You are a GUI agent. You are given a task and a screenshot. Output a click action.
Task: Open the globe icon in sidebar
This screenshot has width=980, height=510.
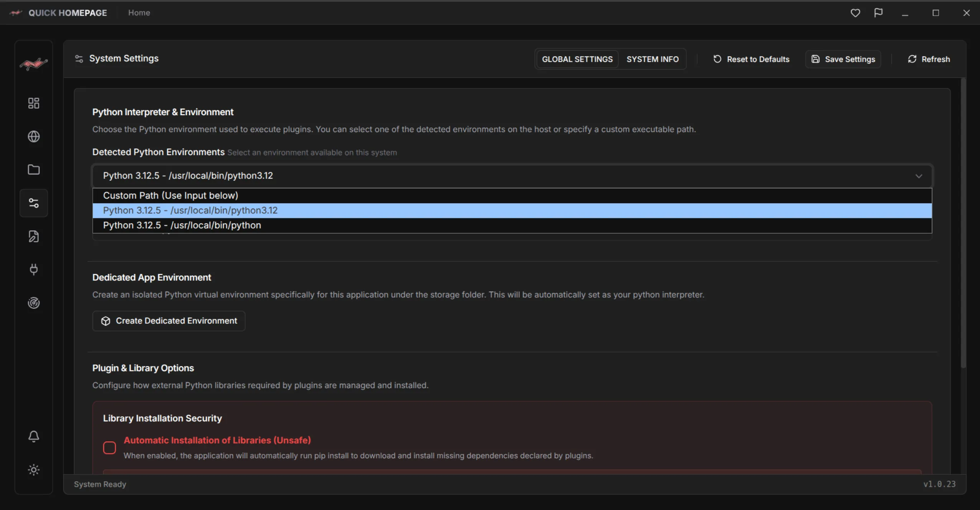click(34, 136)
